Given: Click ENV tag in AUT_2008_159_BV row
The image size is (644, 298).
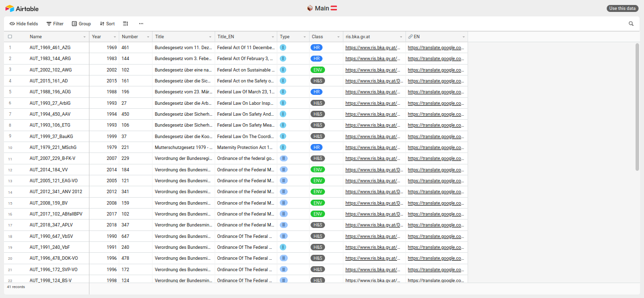Looking at the screenshot, I should tap(318, 203).
